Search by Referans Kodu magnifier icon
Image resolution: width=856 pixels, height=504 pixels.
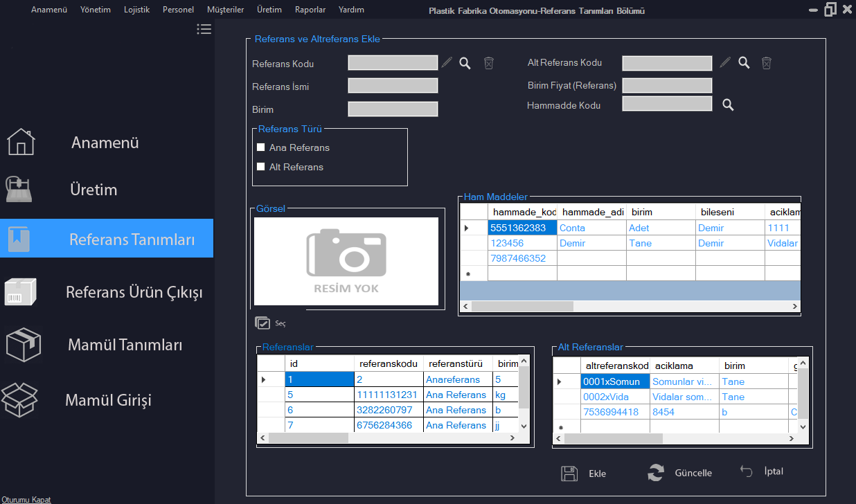(x=465, y=63)
